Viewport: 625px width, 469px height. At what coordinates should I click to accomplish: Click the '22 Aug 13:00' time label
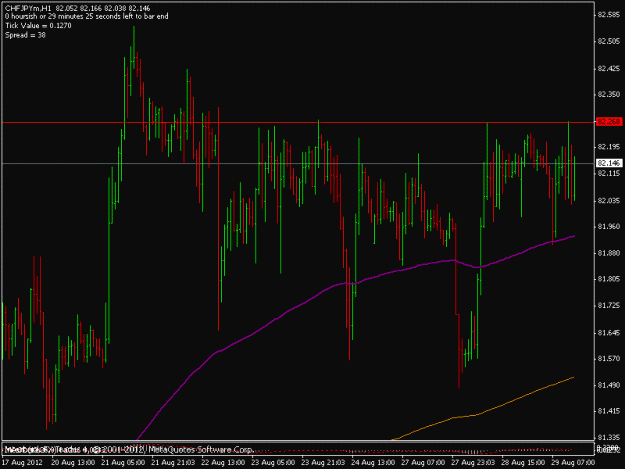223,463
